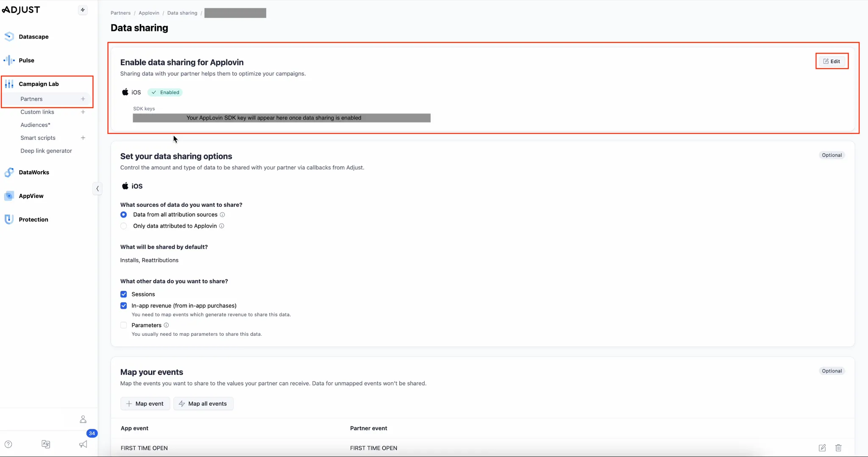Go to Partners breadcrumb

120,13
